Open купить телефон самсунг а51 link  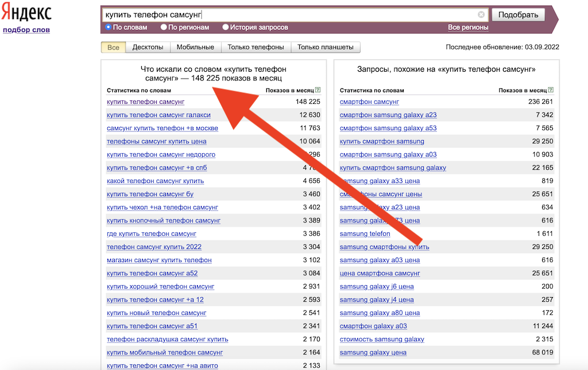pyautogui.click(x=152, y=326)
